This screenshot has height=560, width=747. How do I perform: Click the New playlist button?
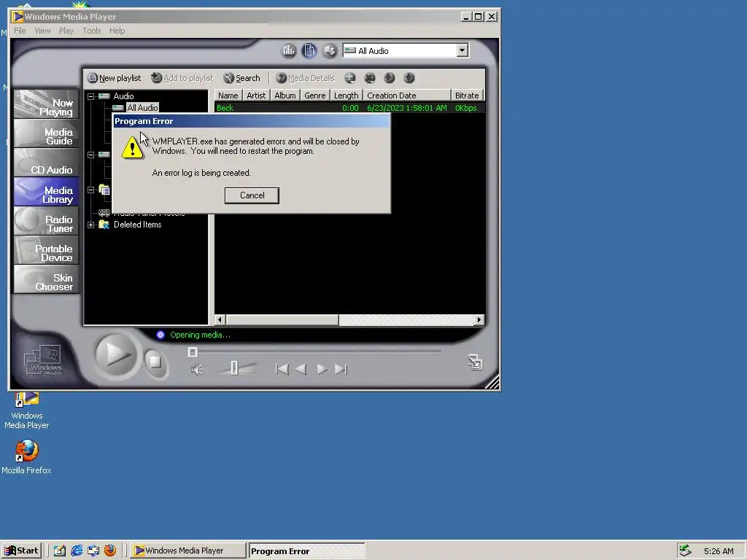coord(115,78)
